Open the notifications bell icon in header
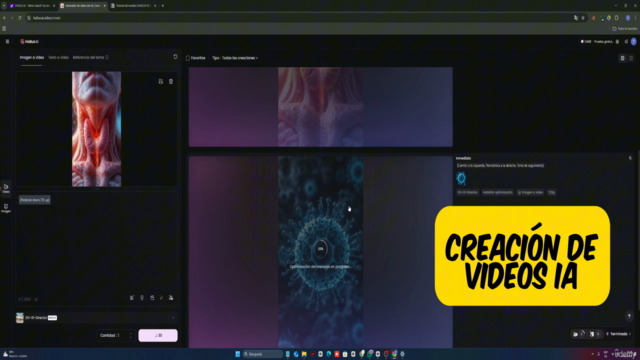The width and height of the screenshot is (640, 360). pos(626,42)
